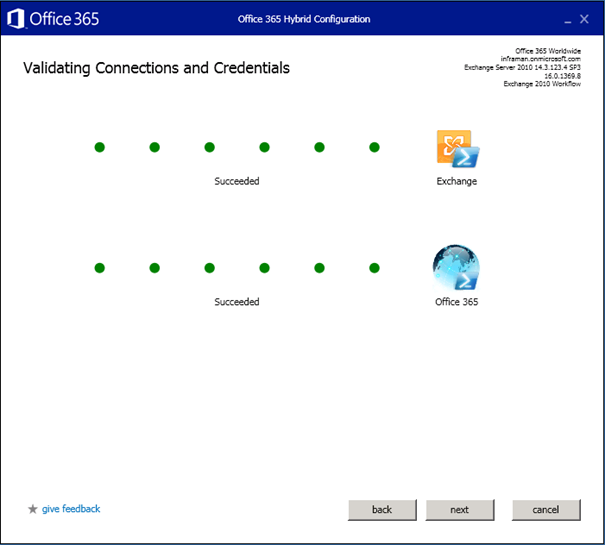Click last green dot in Exchange progress row

tap(374, 148)
